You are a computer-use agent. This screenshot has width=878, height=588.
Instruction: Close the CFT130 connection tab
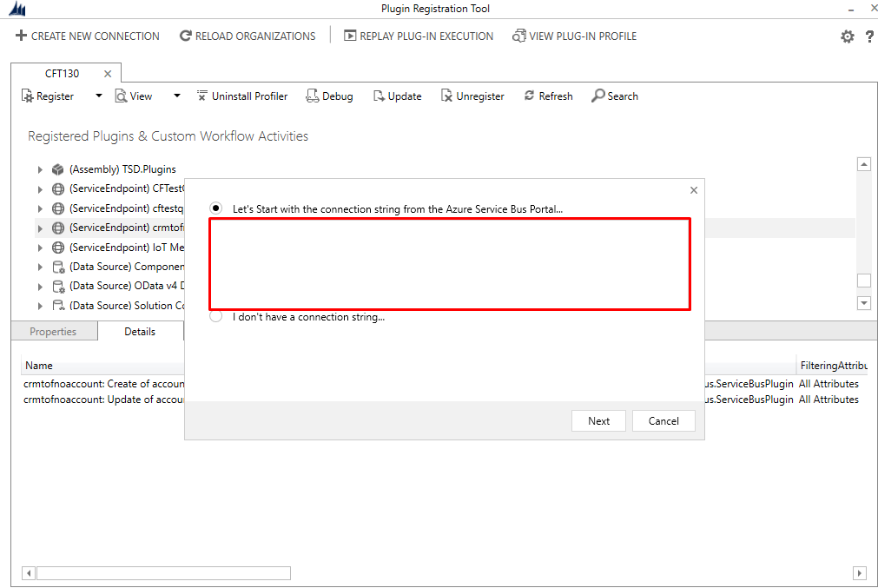click(108, 74)
